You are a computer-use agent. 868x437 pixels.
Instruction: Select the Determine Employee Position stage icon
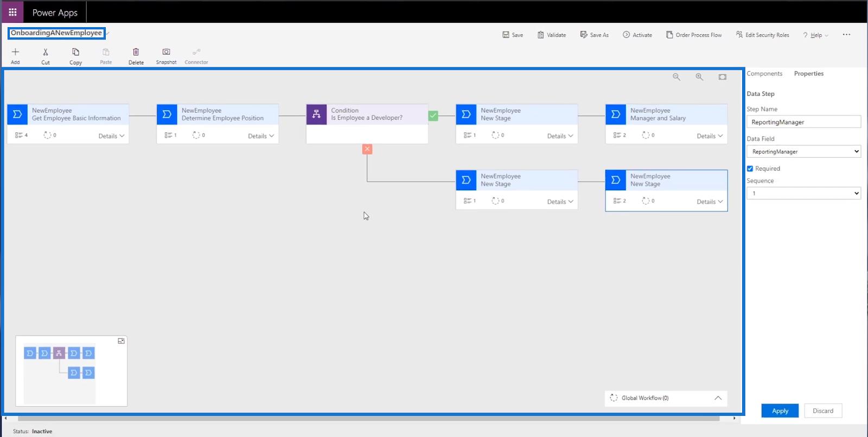167,114
